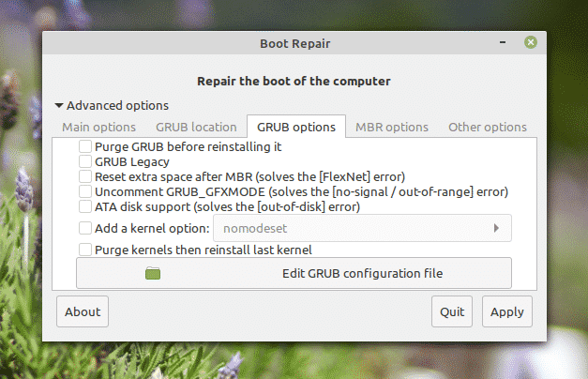Viewport: 588px width, 379px height.
Task: Open the GRUB location tab
Action: click(196, 127)
